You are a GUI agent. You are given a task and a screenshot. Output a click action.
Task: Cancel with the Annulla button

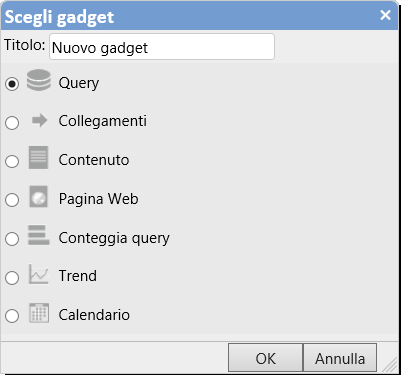tap(340, 358)
